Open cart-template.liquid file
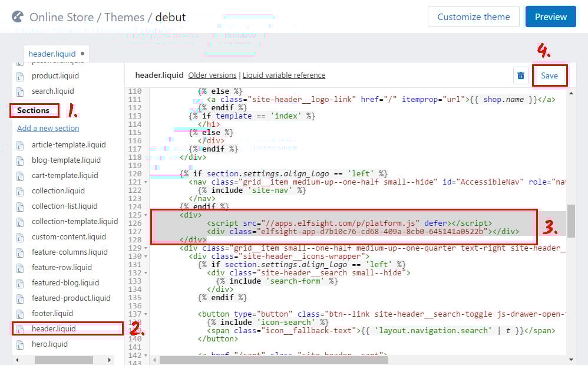 (65, 176)
